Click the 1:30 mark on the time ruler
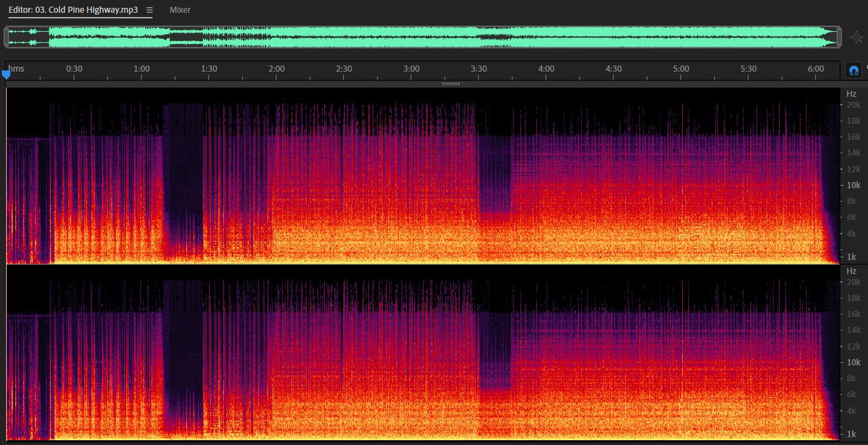 [x=209, y=69]
